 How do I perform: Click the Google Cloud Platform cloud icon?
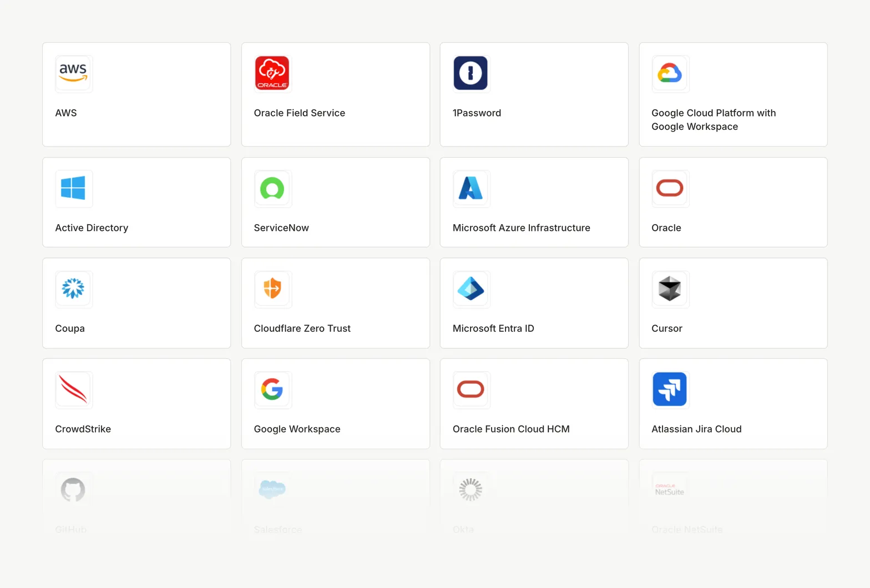(670, 73)
